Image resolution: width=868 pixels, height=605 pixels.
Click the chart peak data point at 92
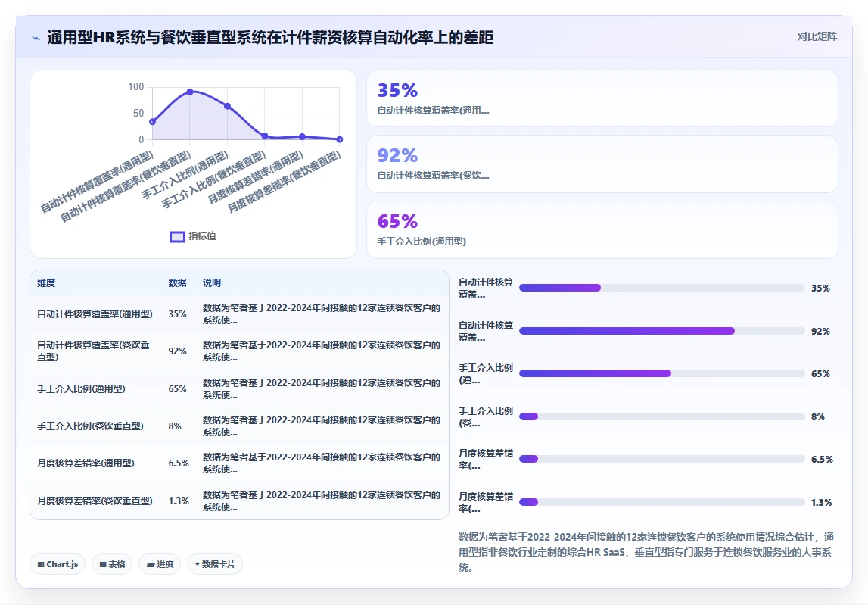point(190,92)
